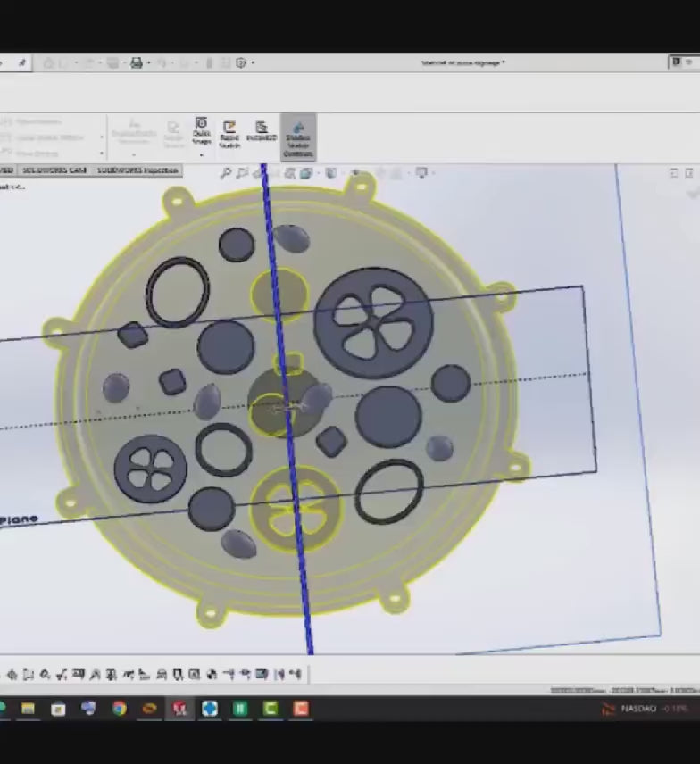This screenshot has width=700, height=764.
Task: Open the light green C taskbar app
Action: [x=271, y=709]
